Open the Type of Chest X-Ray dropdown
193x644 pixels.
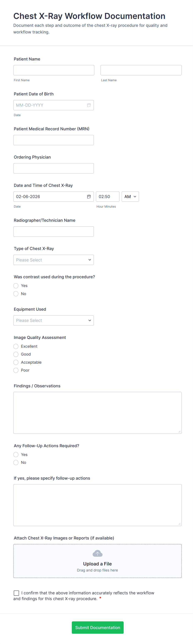(53, 260)
